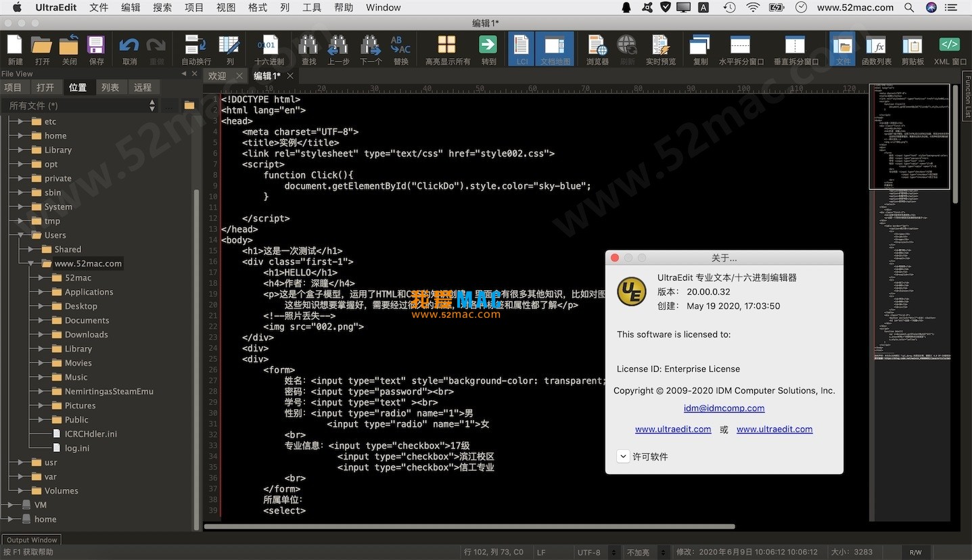Toggle the 文档地图 document map button
The height and width of the screenshot is (560, 972).
[555, 49]
